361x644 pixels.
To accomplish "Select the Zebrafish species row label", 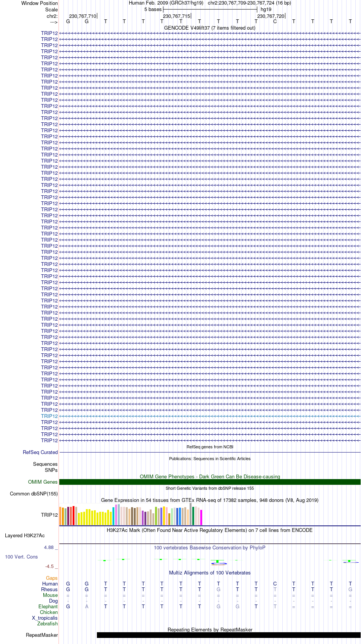I will pos(47,623).
